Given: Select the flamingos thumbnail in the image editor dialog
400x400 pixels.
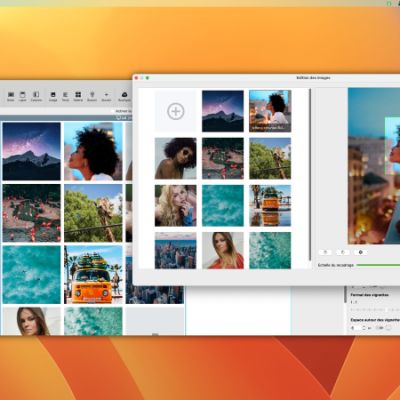Looking at the screenshot, I should pos(223,158).
